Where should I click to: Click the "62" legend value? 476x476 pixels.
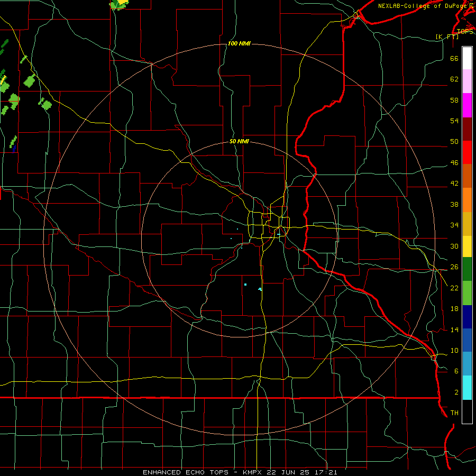pos(454,79)
